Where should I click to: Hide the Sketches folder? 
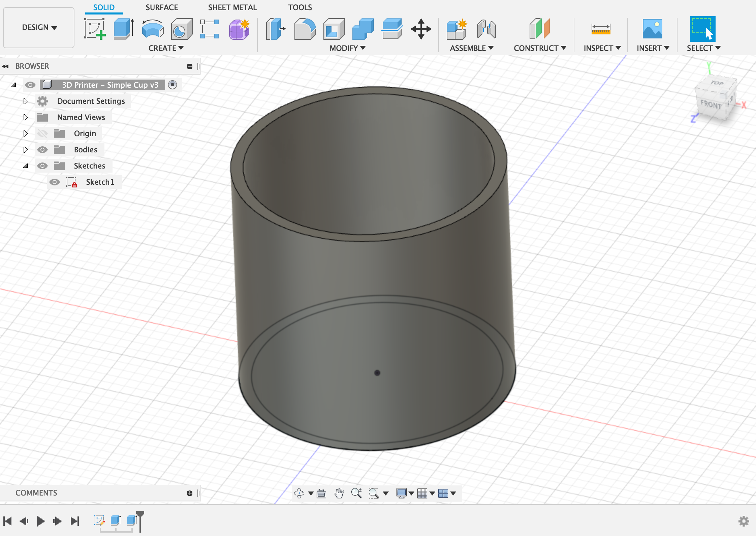[42, 166]
